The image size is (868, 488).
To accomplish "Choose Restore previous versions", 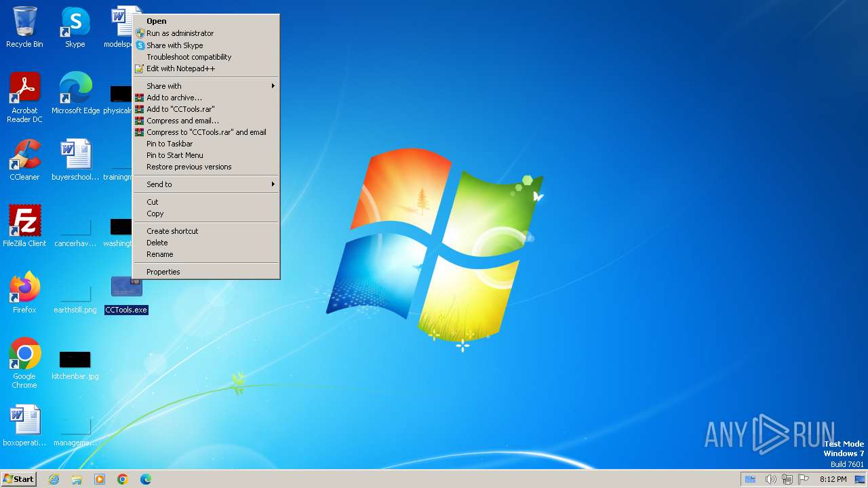I will click(206, 167).
